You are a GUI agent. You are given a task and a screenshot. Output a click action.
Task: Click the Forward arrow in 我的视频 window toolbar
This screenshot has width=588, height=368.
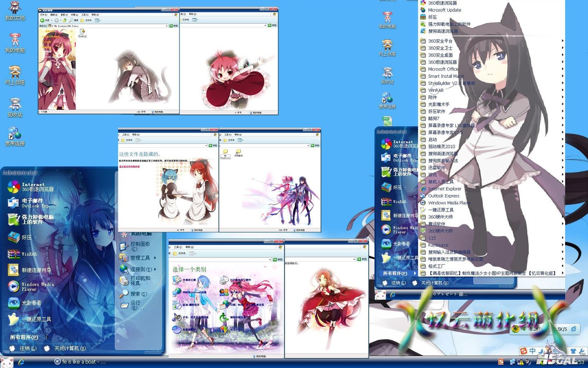coord(56,20)
